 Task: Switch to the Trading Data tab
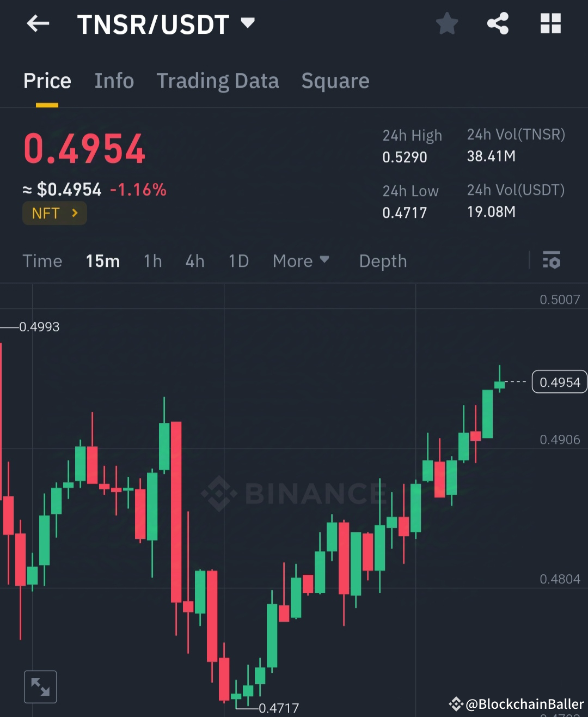pos(218,81)
